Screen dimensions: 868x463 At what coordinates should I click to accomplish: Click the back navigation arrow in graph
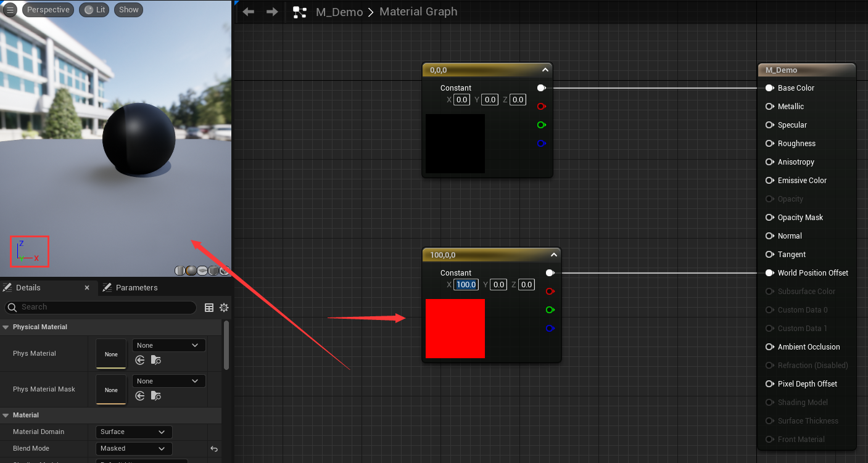[249, 12]
